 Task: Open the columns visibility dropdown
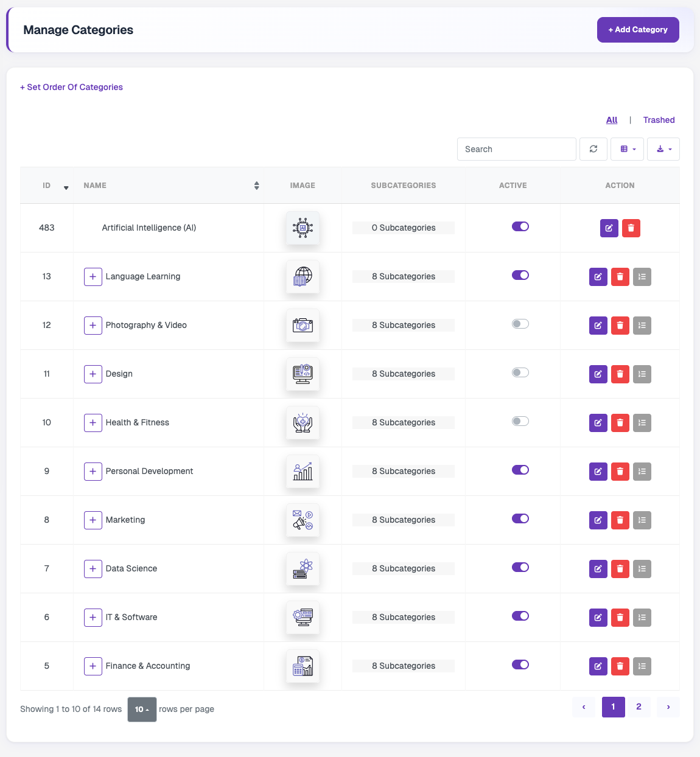pyautogui.click(x=628, y=149)
